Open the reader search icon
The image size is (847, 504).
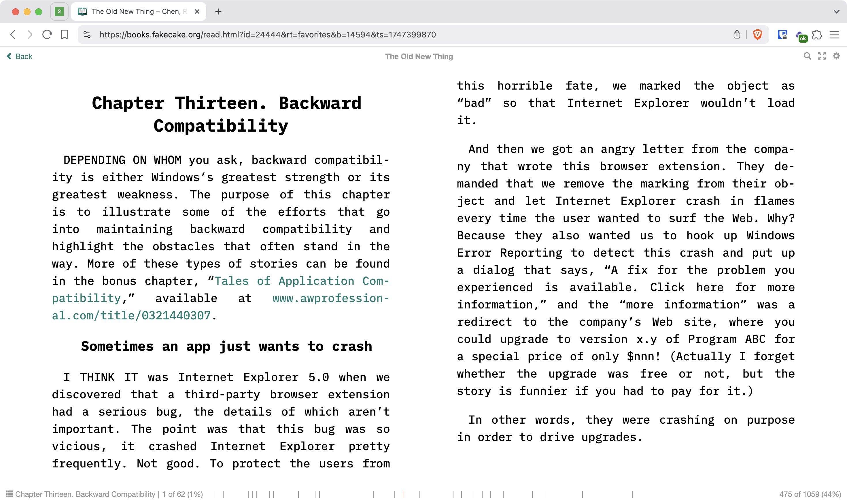click(807, 56)
